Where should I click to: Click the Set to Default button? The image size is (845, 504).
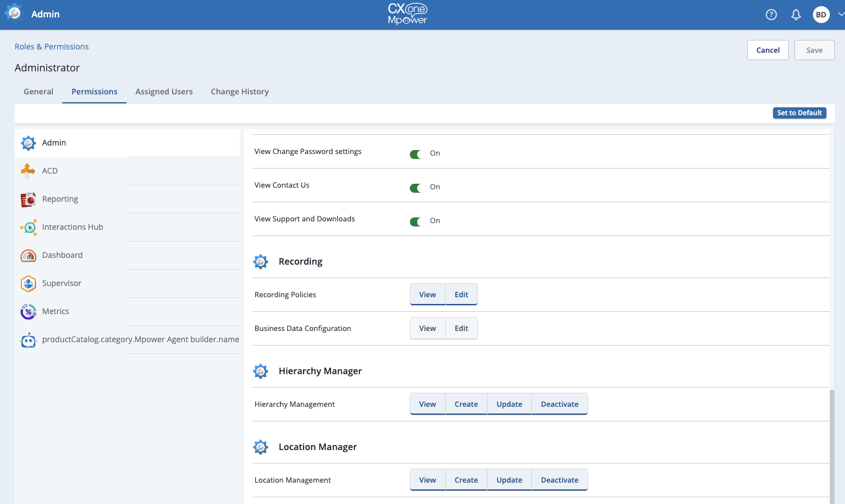point(799,113)
